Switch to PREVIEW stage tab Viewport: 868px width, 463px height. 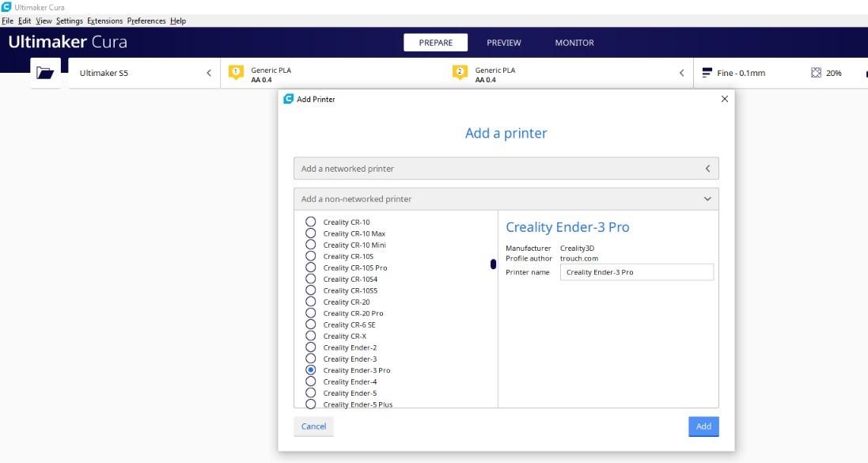click(504, 43)
